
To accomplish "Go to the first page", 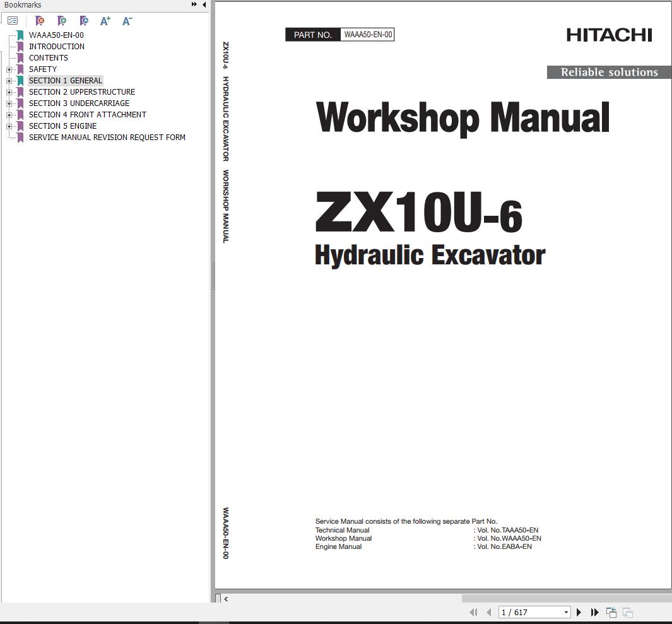I will click(473, 613).
